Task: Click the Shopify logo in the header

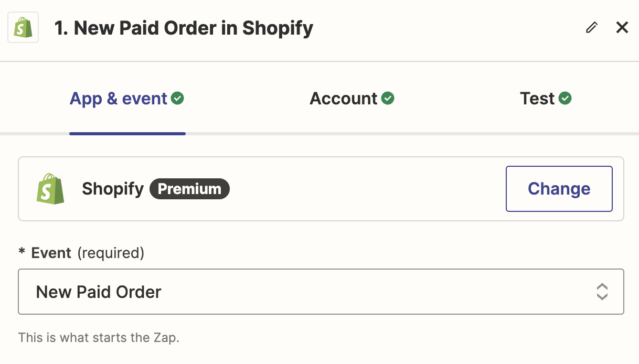Action: coord(23,28)
